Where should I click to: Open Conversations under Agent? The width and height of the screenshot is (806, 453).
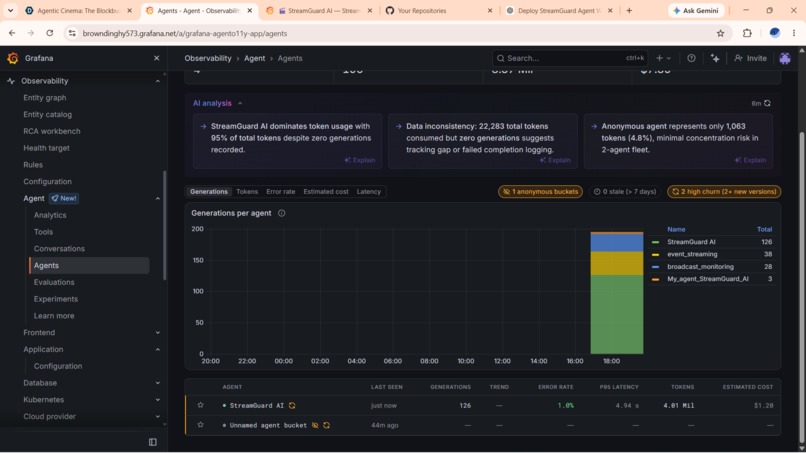click(59, 248)
